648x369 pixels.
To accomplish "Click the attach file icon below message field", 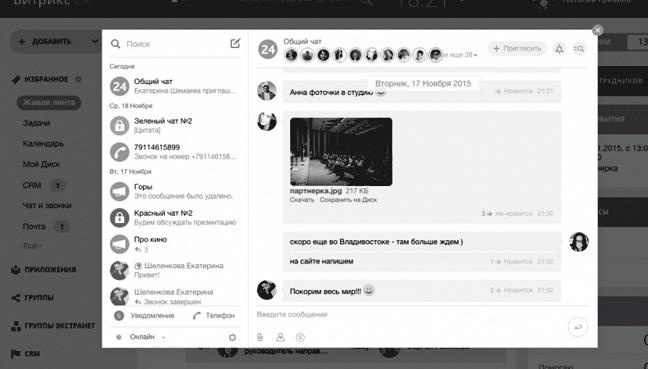I will click(260, 337).
